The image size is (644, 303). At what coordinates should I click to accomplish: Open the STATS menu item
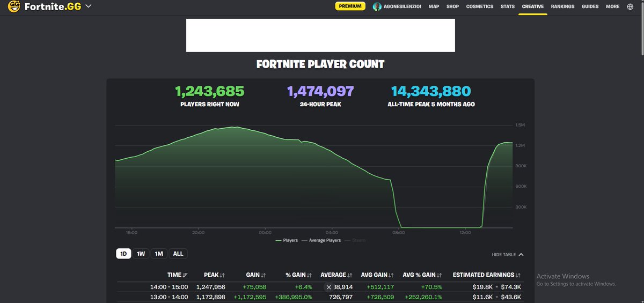[x=507, y=6]
